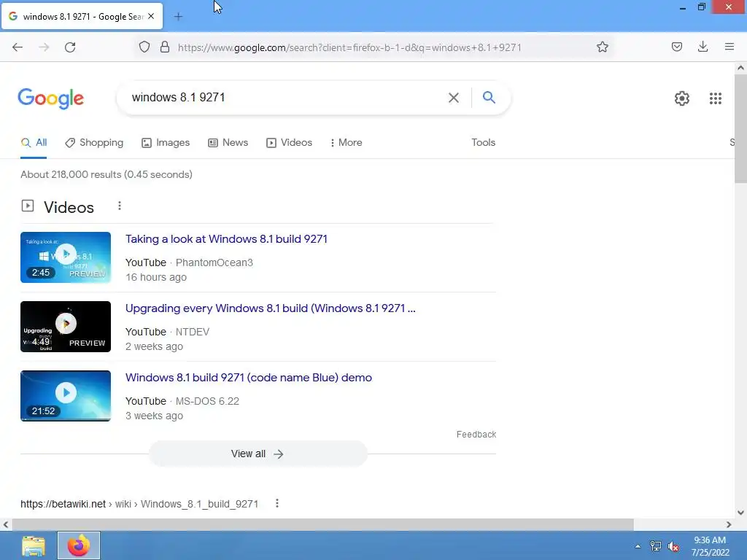
Task: Play the 21:52 MS-DOS 6.22 video thumbnail
Action: 66,396
